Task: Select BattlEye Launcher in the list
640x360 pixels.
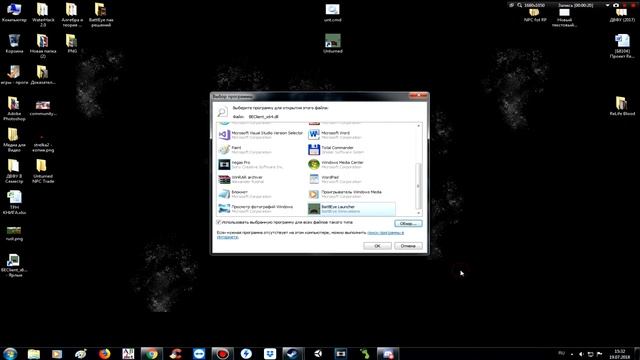Action: [x=351, y=209]
